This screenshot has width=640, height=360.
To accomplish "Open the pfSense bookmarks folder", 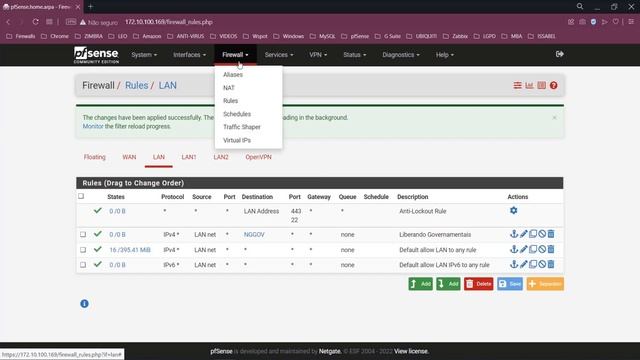I will pyautogui.click(x=355, y=36).
